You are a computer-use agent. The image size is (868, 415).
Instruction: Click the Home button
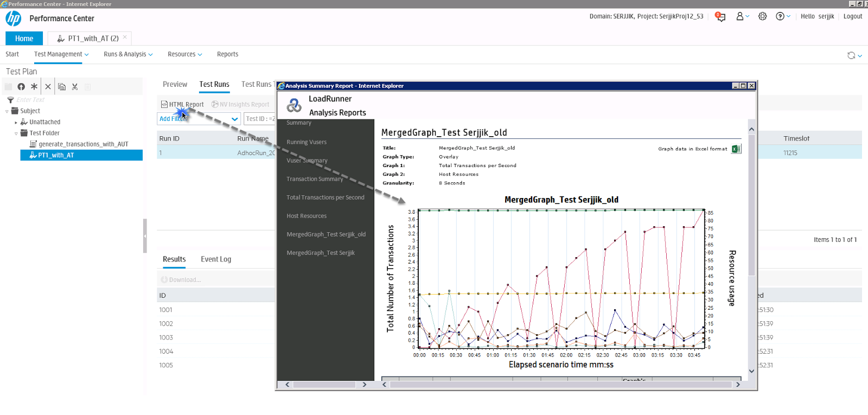point(24,39)
